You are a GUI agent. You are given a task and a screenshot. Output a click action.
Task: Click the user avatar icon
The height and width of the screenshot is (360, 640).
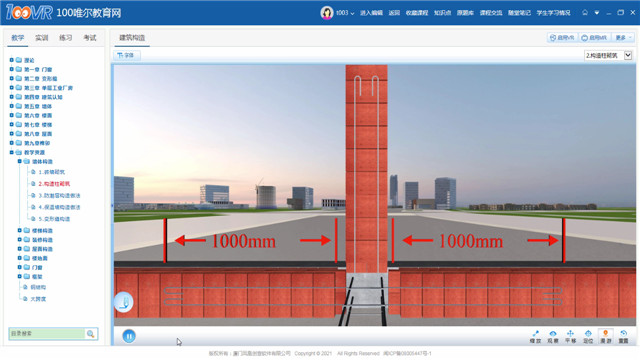pos(327,13)
